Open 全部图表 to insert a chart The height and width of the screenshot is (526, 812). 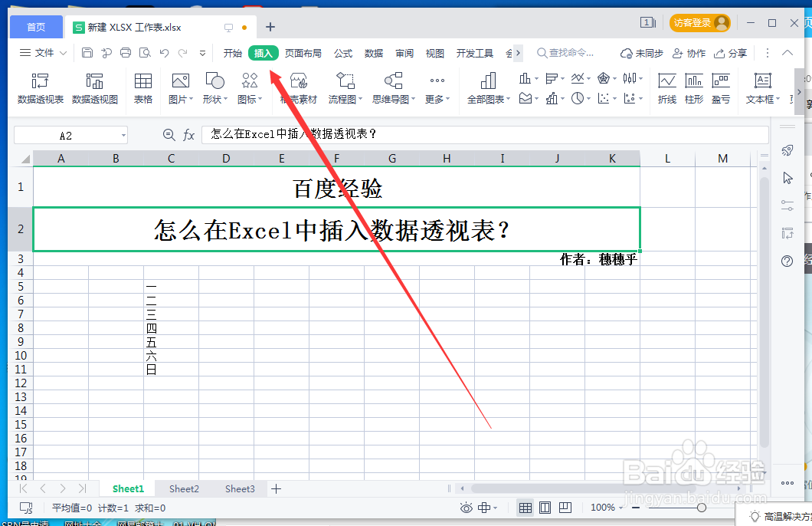[487, 87]
